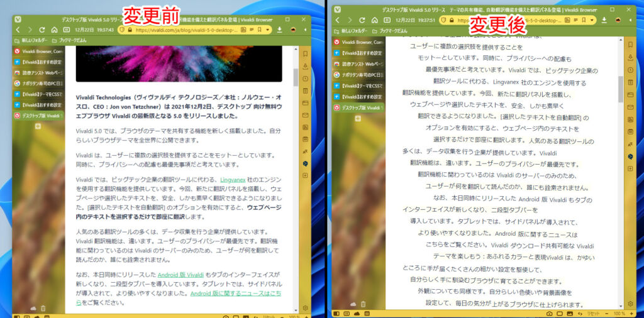Add new tab in left window tab bar
Viewport: 644px width, 318px height.
click(x=38, y=126)
